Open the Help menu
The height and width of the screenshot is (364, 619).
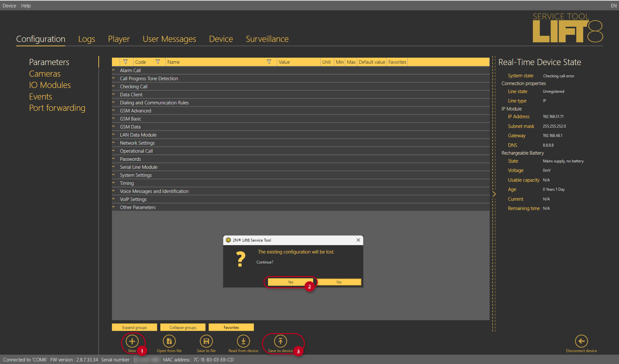pyautogui.click(x=26, y=6)
